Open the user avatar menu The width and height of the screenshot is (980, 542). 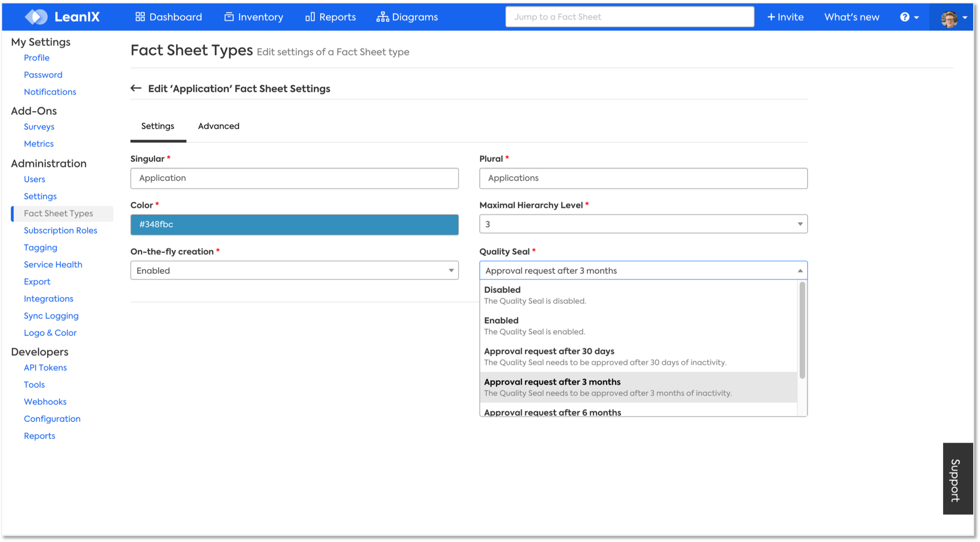click(950, 18)
